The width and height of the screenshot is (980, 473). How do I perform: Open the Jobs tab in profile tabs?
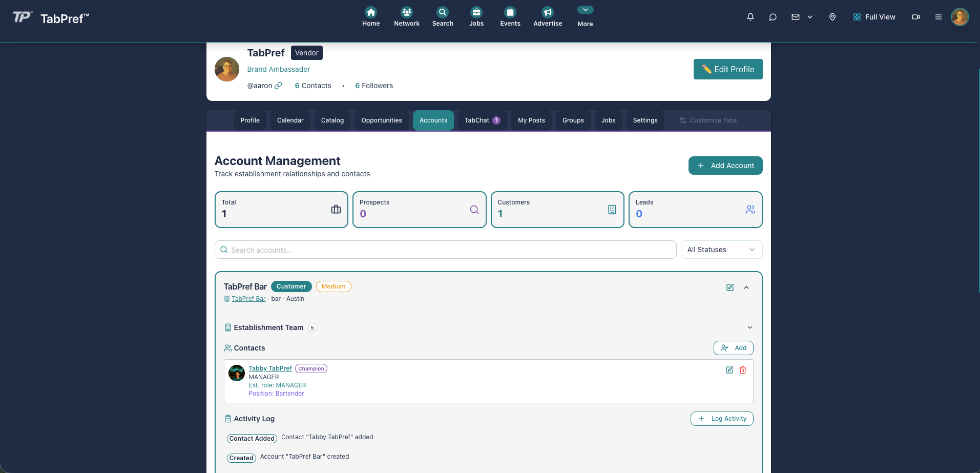pos(609,120)
